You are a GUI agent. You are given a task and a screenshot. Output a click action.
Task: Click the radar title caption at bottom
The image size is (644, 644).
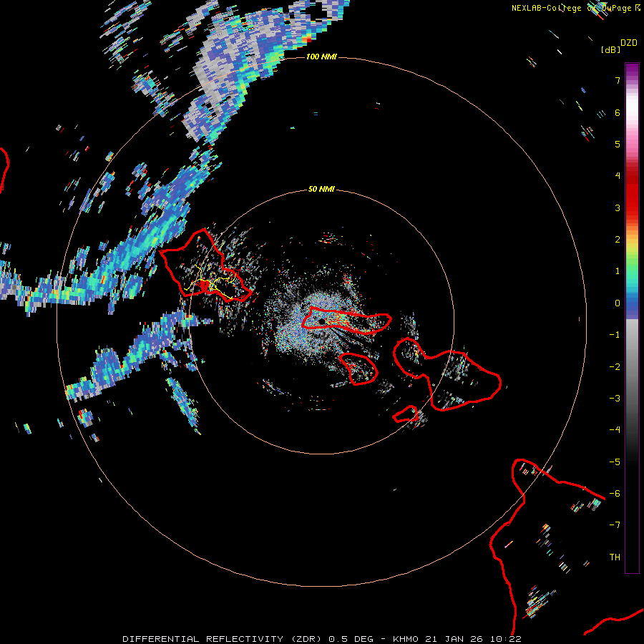tap(322, 639)
